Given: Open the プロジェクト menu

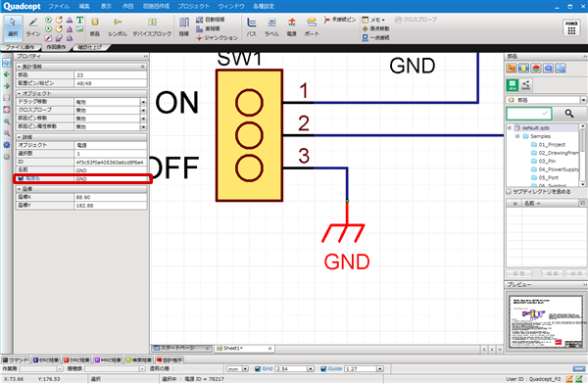Looking at the screenshot, I should coord(193,7).
